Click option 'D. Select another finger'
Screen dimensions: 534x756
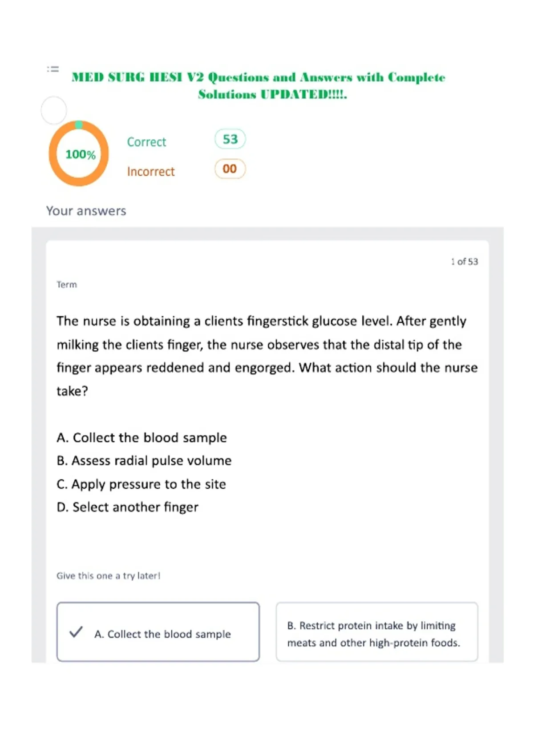pyautogui.click(x=128, y=507)
